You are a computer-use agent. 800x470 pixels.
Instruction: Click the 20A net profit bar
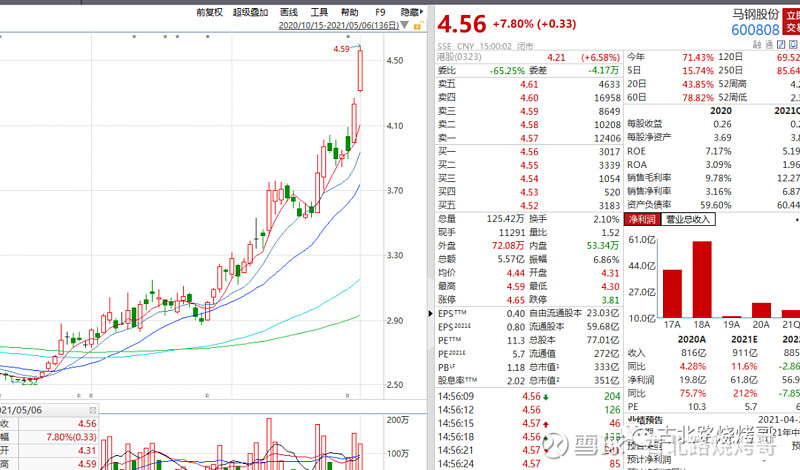761,310
